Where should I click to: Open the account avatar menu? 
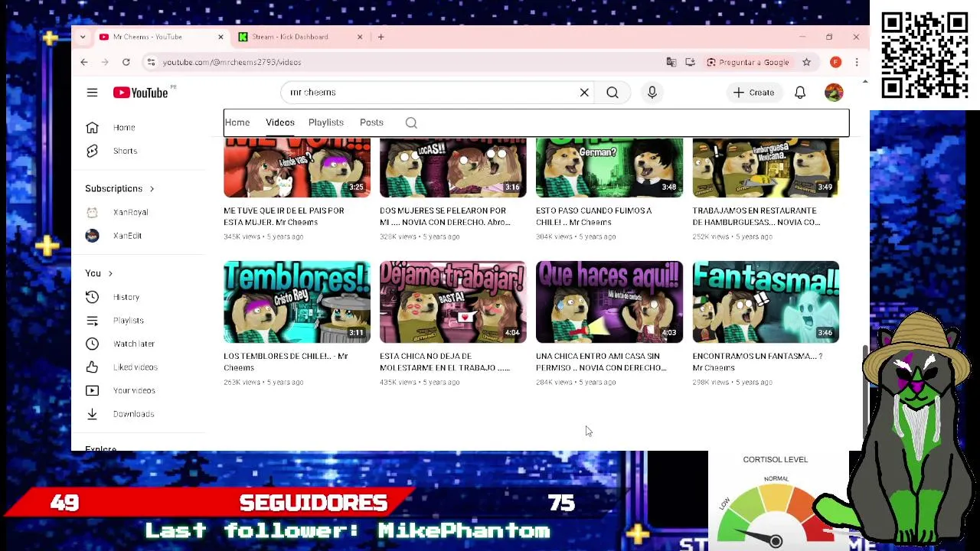tap(834, 93)
